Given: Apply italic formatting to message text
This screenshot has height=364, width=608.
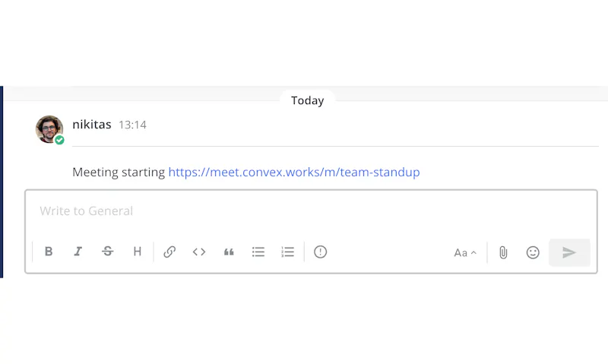Looking at the screenshot, I should click(x=78, y=252).
